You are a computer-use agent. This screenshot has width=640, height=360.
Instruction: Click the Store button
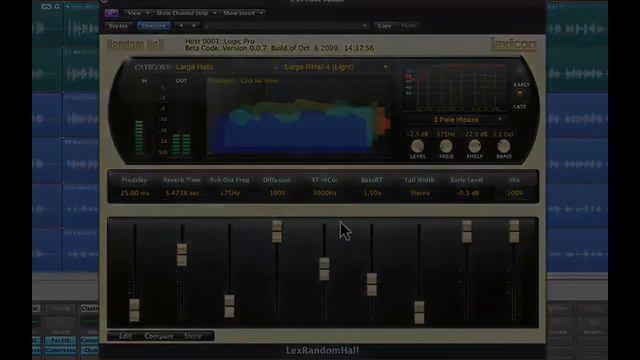[193, 336]
